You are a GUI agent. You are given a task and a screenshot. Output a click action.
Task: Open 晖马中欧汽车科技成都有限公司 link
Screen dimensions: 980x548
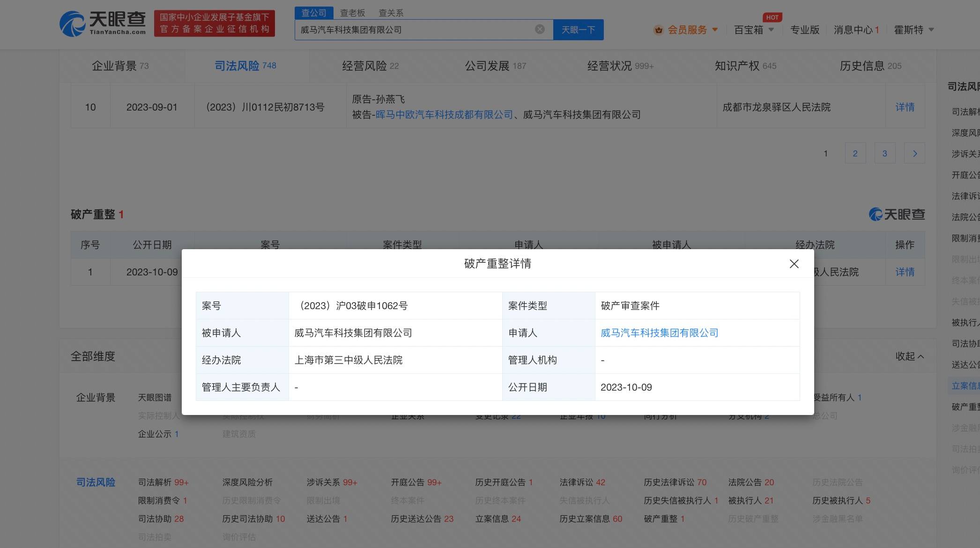tap(444, 115)
